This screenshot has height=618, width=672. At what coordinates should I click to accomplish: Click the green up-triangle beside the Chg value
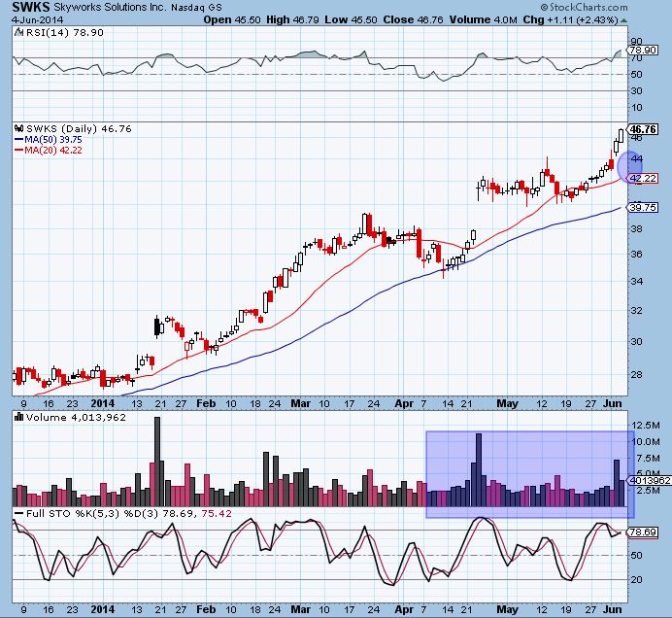pos(623,20)
